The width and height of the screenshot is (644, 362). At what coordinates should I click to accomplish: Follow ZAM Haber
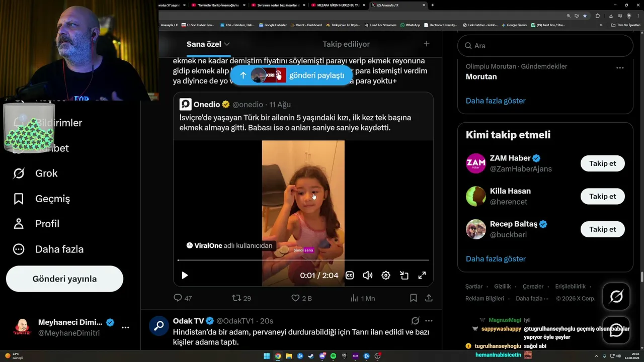point(603,163)
